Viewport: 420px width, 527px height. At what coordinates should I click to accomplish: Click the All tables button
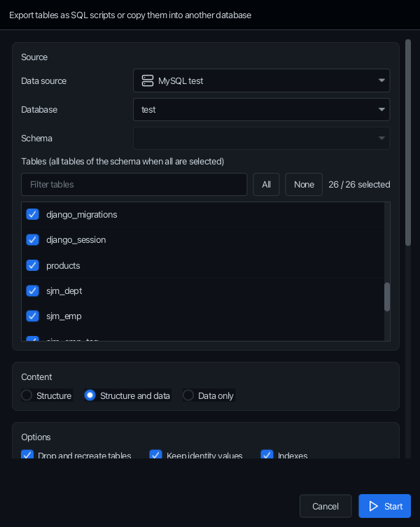coord(266,185)
